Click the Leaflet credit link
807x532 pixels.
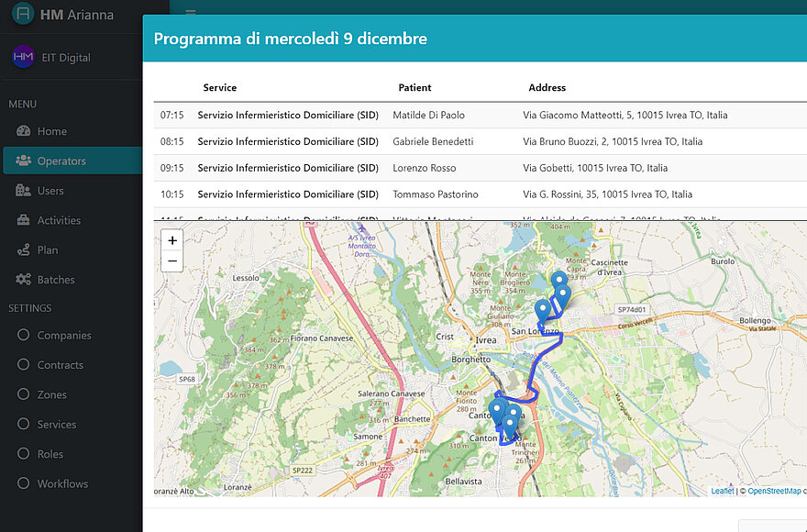(722, 491)
